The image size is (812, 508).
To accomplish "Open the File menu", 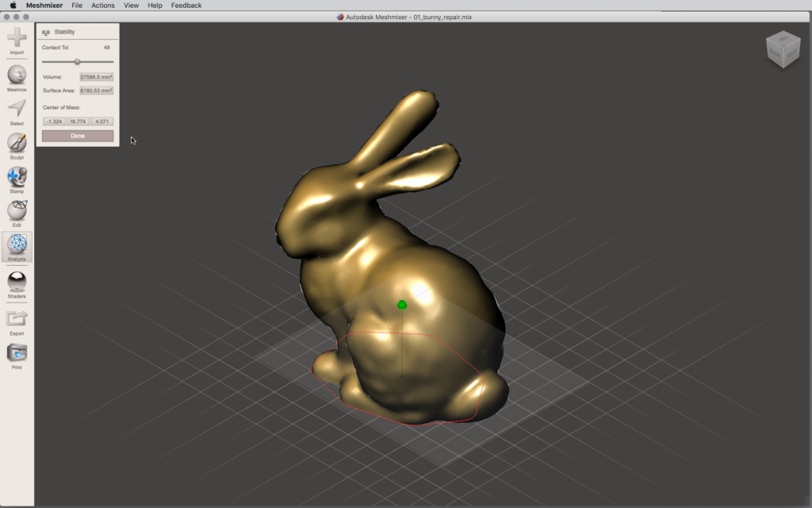I will (x=77, y=6).
